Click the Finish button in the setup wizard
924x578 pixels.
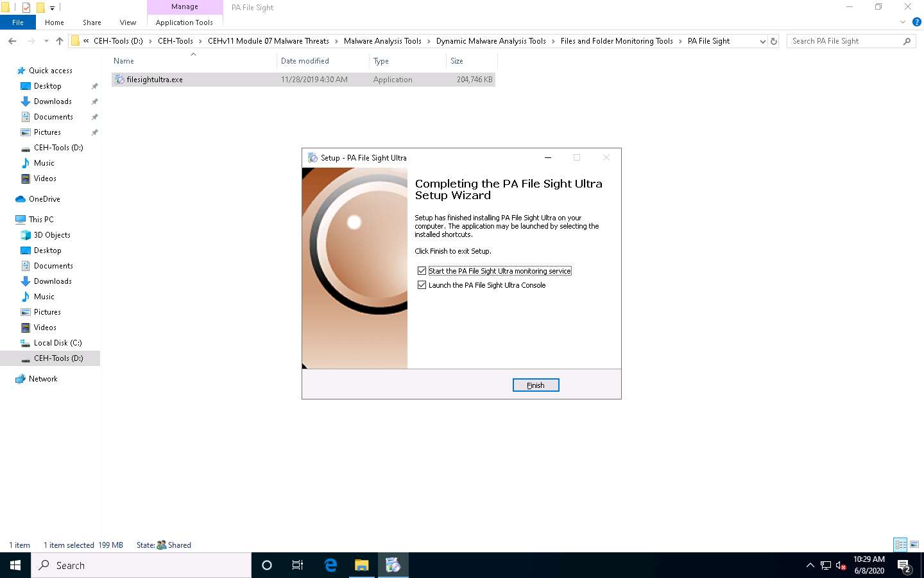point(536,385)
